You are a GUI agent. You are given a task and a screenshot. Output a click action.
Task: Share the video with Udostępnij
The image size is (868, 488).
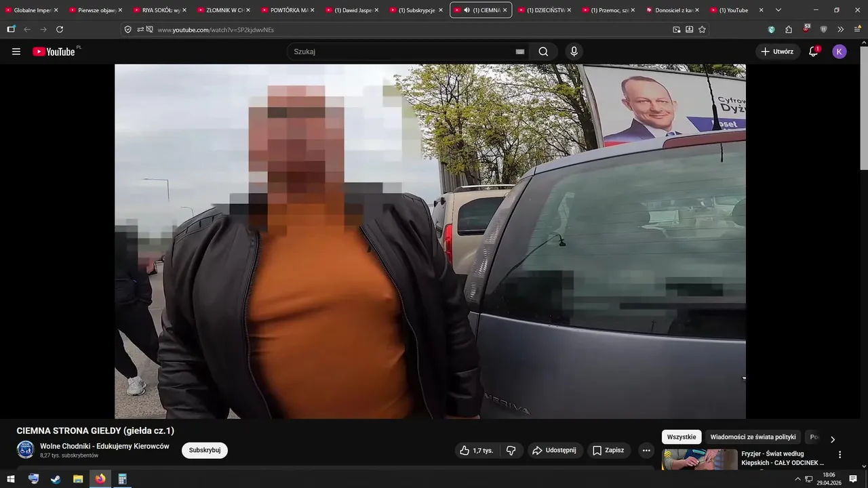(554, 450)
